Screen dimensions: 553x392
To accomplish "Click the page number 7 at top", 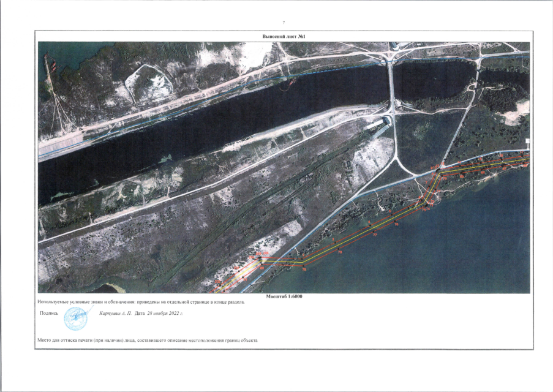I will [x=283, y=23].
